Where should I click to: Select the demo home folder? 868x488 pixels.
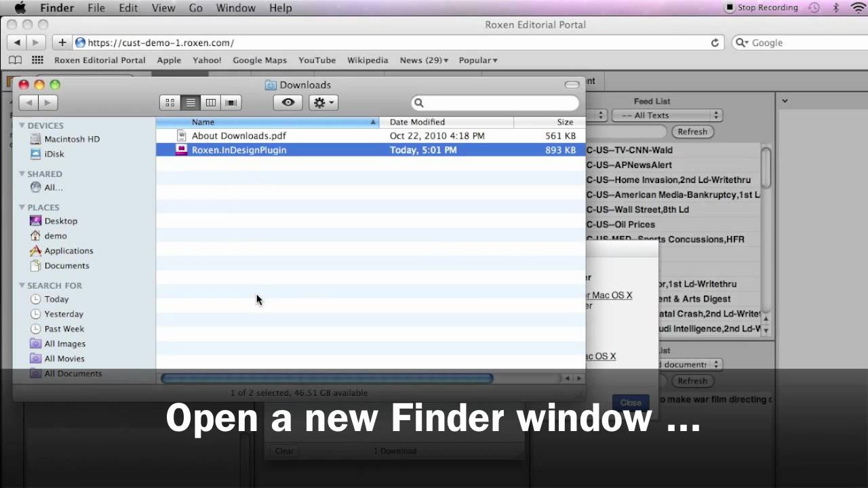click(48, 236)
